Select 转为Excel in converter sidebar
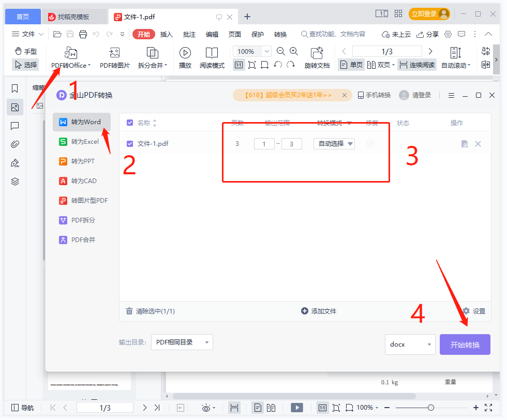 82,142
